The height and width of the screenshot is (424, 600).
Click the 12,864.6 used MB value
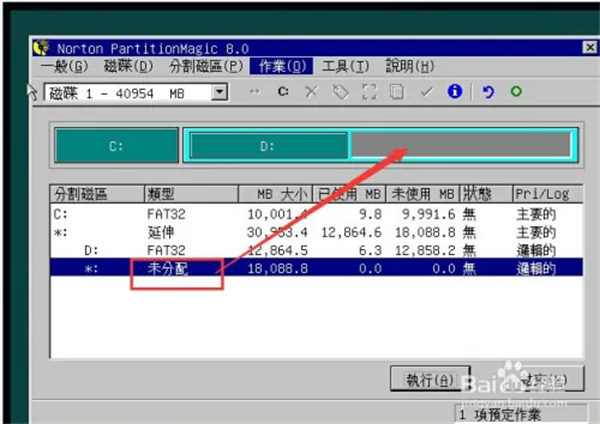click(351, 232)
